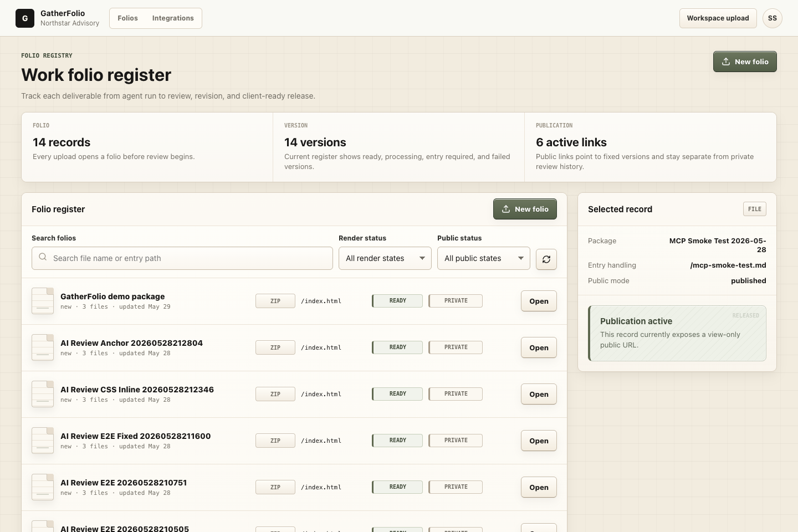This screenshot has height=532, width=798.
Task: Open the AI Review Anchor 20260528212804 record
Action: pyautogui.click(x=539, y=347)
